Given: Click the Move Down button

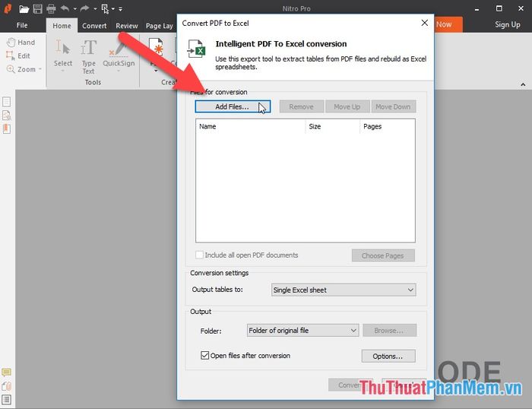Looking at the screenshot, I should [x=393, y=106].
